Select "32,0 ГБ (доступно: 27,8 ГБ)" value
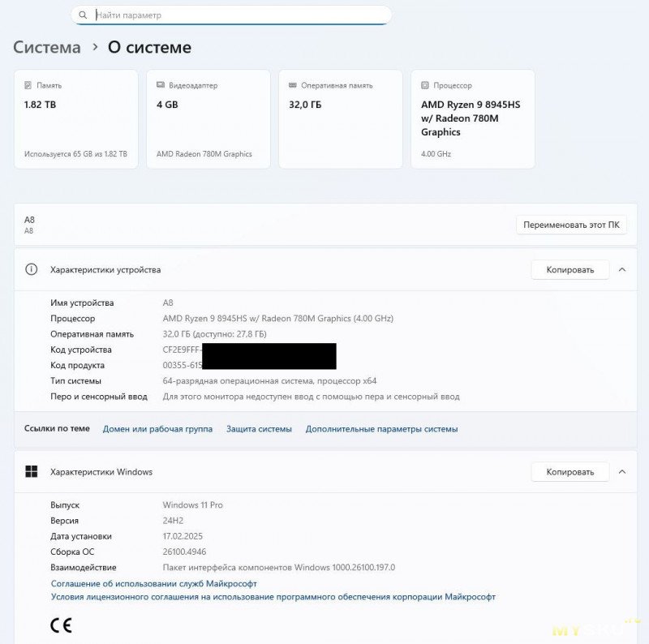 (x=214, y=334)
